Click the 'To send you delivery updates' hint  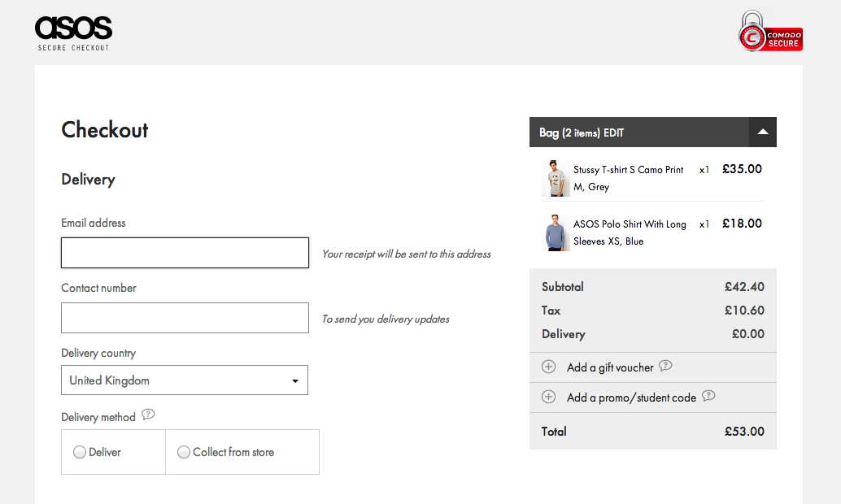pos(386,319)
